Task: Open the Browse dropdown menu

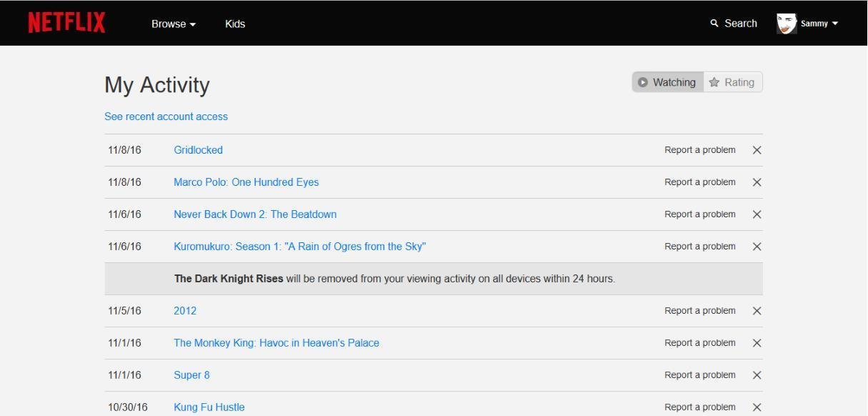Action: pyautogui.click(x=174, y=24)
